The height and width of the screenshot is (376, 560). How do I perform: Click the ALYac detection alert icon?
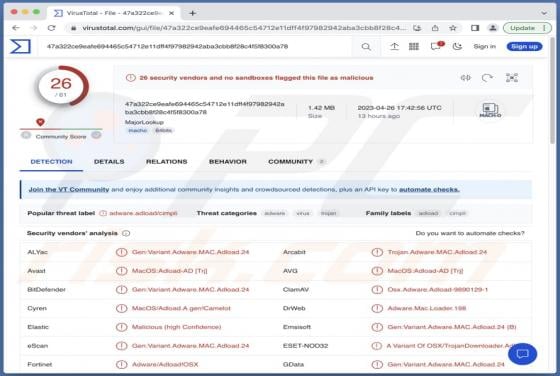[x=121, y=252]
